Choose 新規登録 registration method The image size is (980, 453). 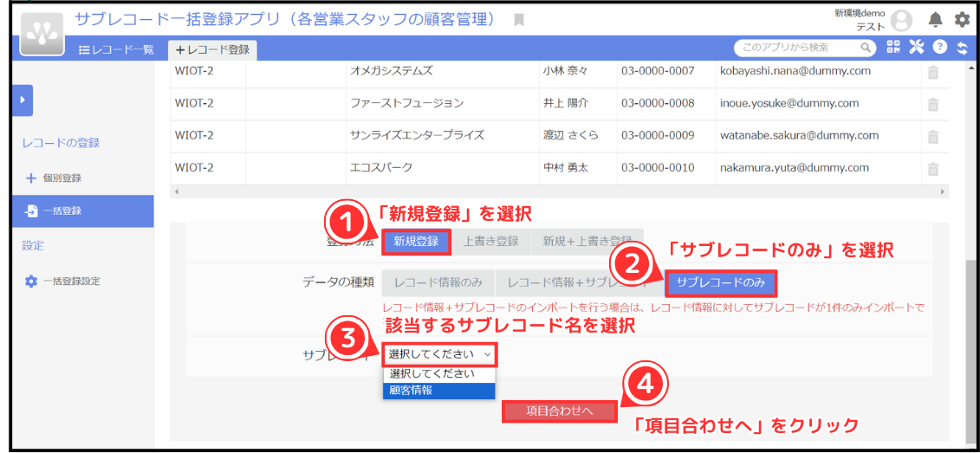click(x=416, y=242)
